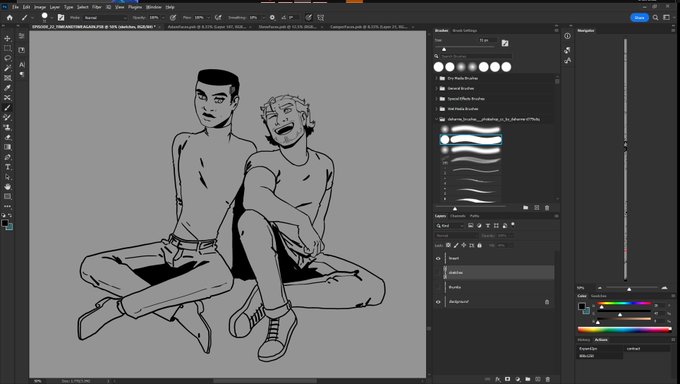
Task: Create a new brush in Brushes panel
Action: tap(536, 208)
